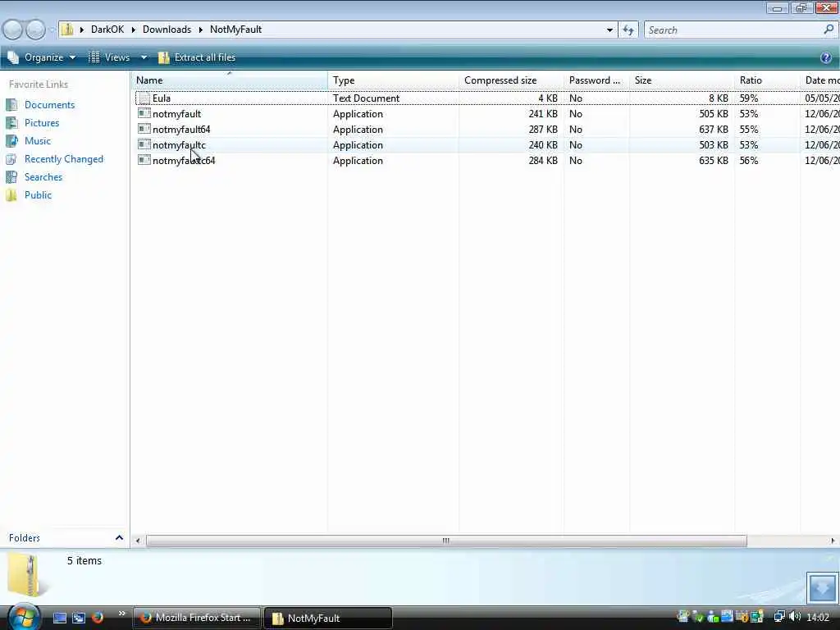Click the address bar refresh button
Viewport: 840px width, 630px height.
[x=628, y=30]
